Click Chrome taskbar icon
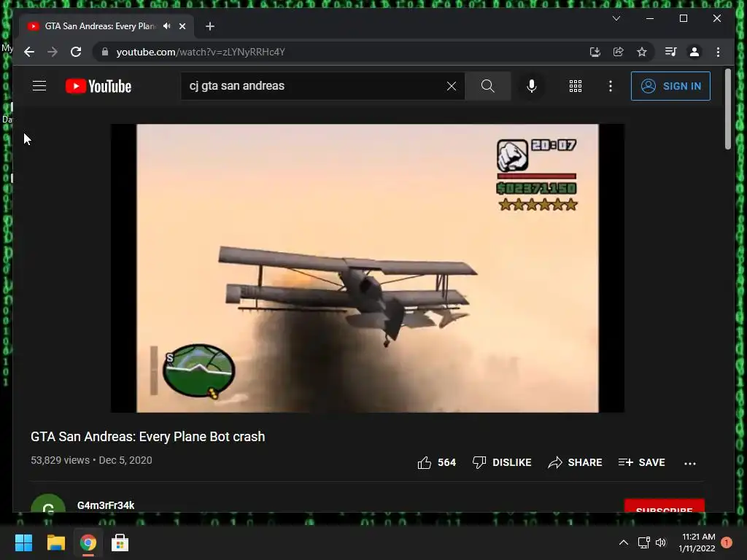Viewport: 747px width, 560px height. click(x=88, y=542)
